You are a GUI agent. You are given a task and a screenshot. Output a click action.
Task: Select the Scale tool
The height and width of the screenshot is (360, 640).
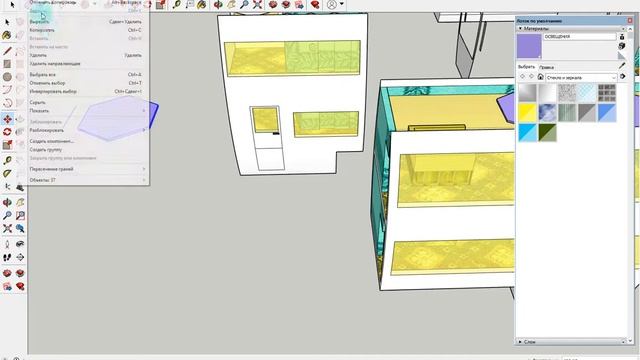pos(7,145)
